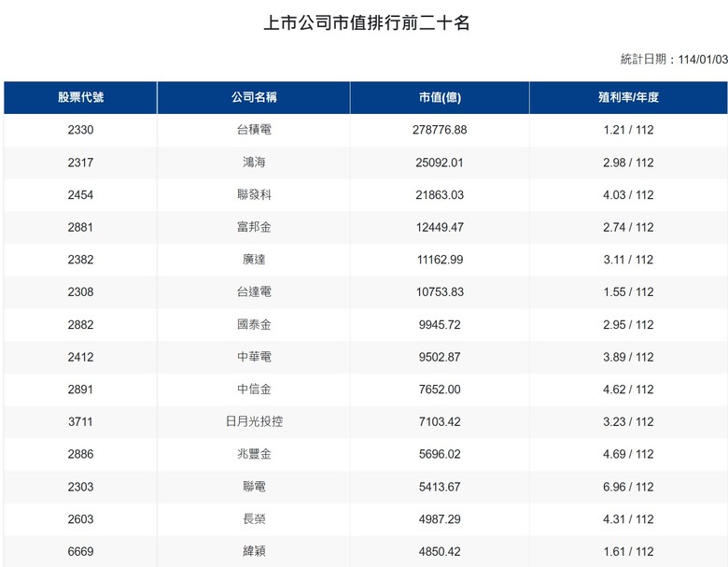Screen dimensions: 728x567
Task: Click yield value 3.89 / 112
Action: (628, 358)
